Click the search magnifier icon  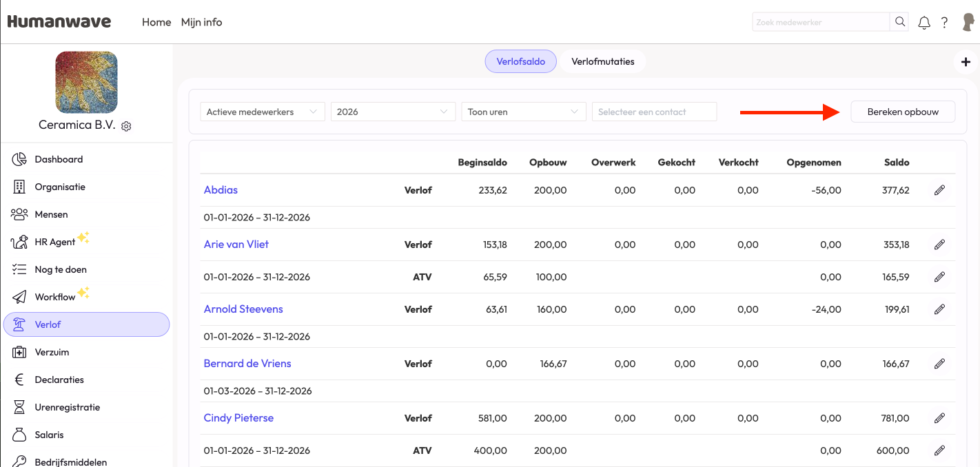pos(900,22)
